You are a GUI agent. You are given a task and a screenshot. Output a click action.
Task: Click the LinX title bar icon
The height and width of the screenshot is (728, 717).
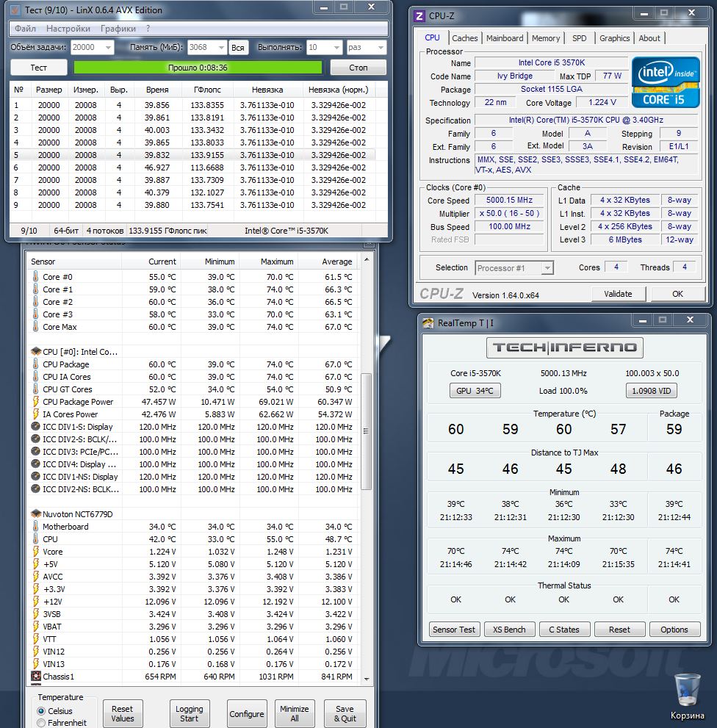click(x=15, y=10)
